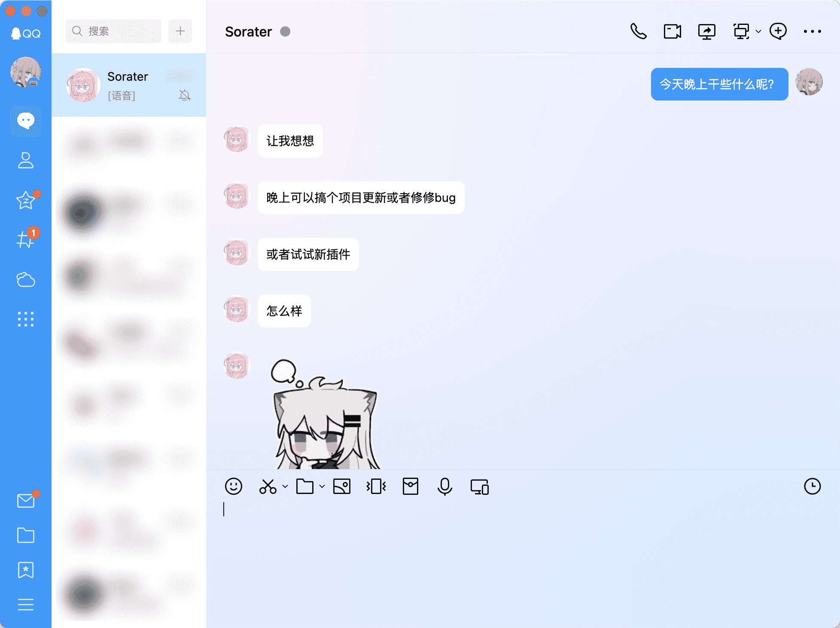This screenshot has width=840, height=628.
Task: Switch to the Contacts tab
Action: click(x=26, y=161)
